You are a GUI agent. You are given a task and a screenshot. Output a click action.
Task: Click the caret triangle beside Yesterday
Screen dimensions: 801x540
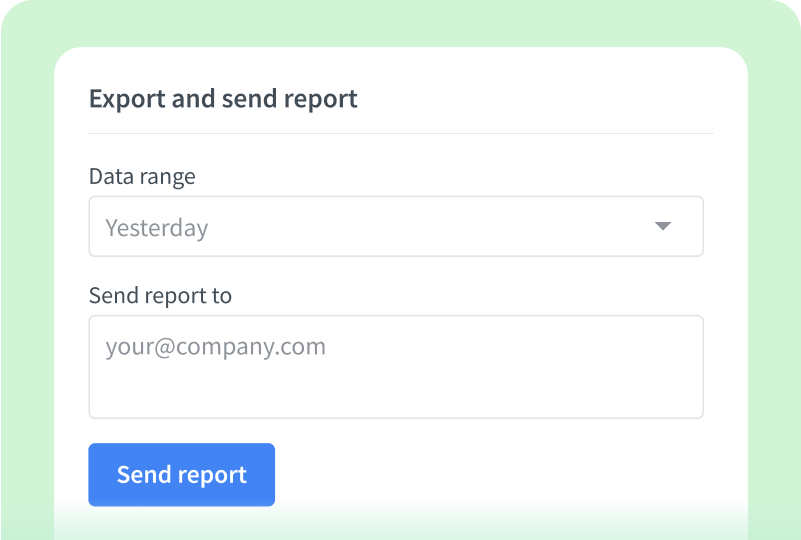click(662, 227)
